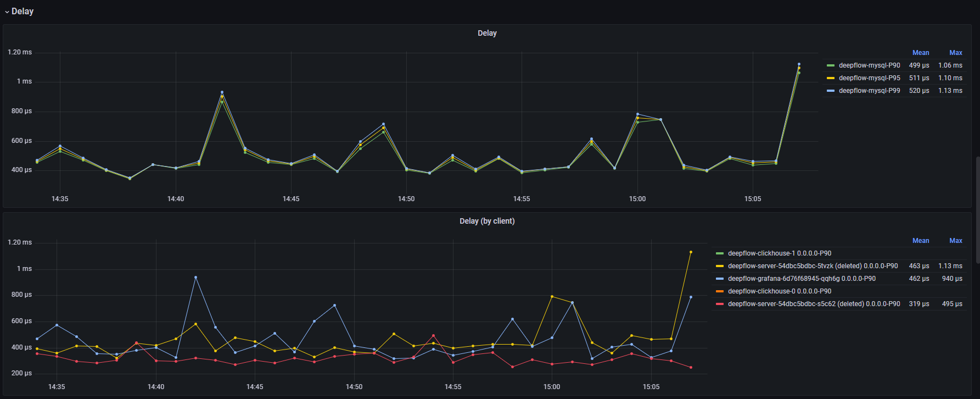
Task: Open orange swatch for deepflow-clickhouse-0
Action: pos(720,291)
